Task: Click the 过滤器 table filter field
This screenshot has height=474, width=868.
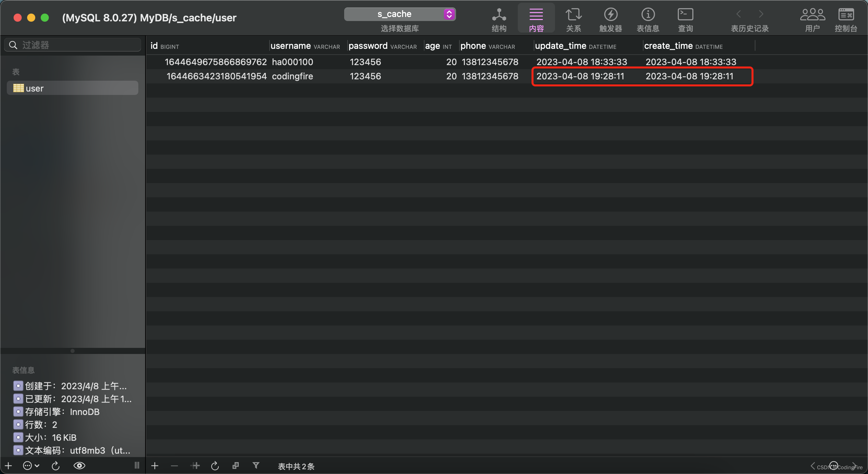Action: [73, 45]
